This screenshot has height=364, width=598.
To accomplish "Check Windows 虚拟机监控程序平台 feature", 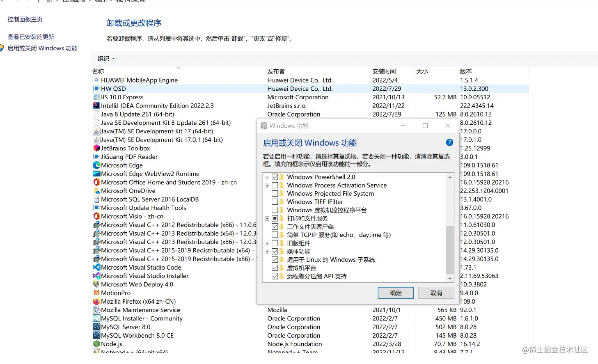I will (x=275, y=210).
